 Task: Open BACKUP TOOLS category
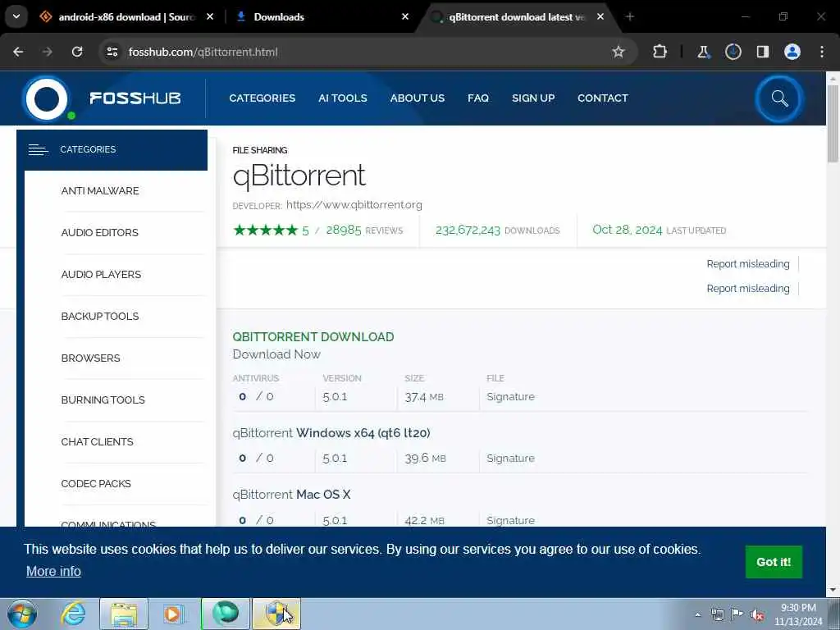(x=99, y=316)
